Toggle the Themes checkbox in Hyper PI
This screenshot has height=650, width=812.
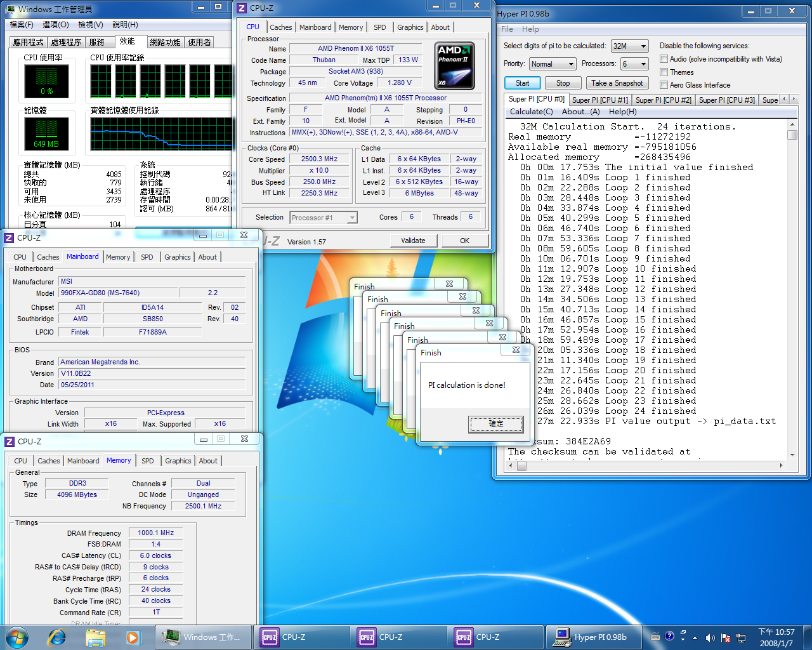coord(664,72)
